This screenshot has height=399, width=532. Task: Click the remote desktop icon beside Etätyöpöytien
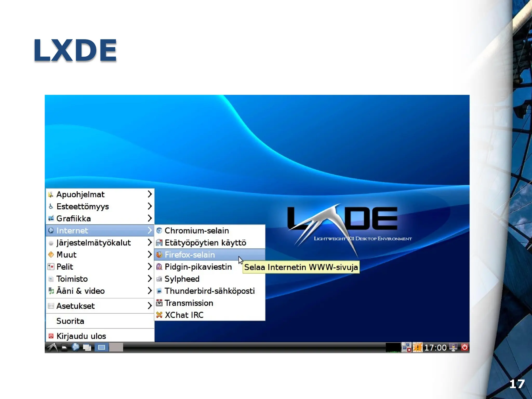(x=159, y=243)
